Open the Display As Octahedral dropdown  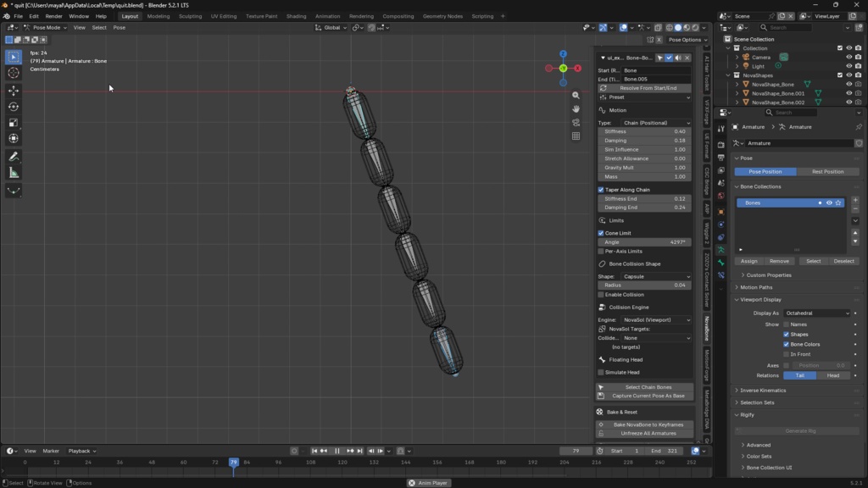817,313
